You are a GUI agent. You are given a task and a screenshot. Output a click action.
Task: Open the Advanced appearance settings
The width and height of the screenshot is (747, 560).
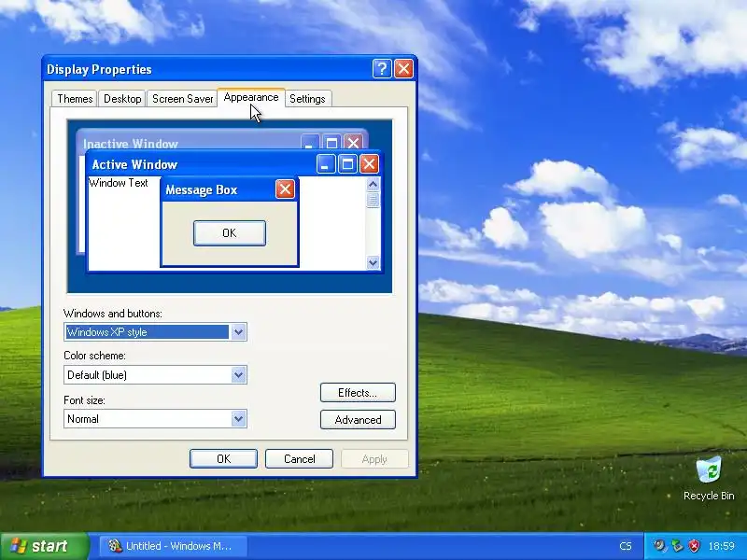tap(358, 419)
